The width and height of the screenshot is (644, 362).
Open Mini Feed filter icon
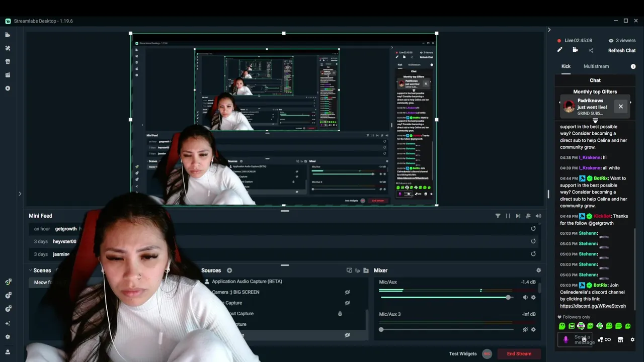pyautogui.click(x=498, y=216)
